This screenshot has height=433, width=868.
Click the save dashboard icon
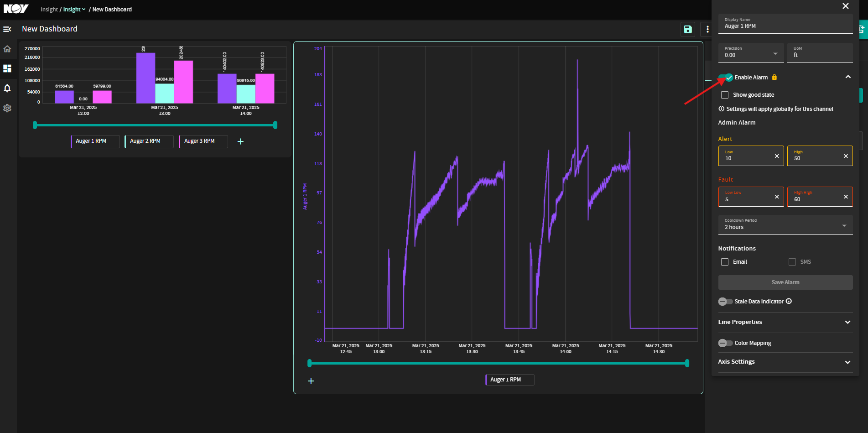(x=688, y=29)
